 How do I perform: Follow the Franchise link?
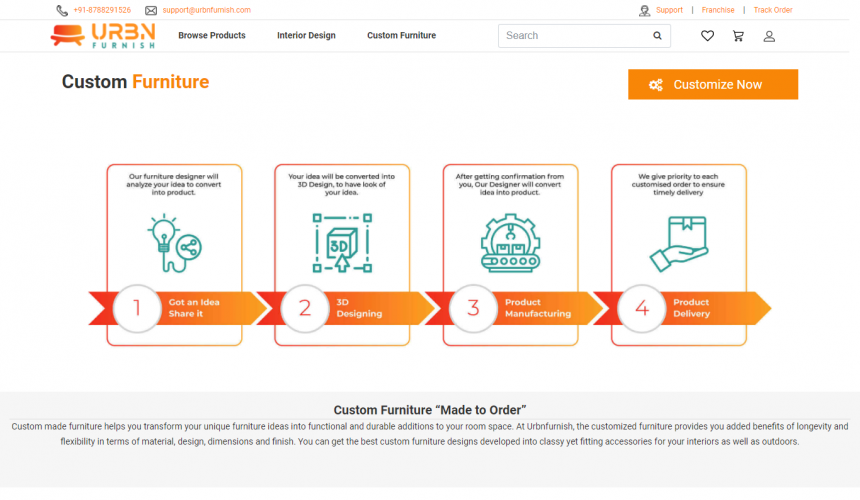pyautogui.click(x=718, y=10)
